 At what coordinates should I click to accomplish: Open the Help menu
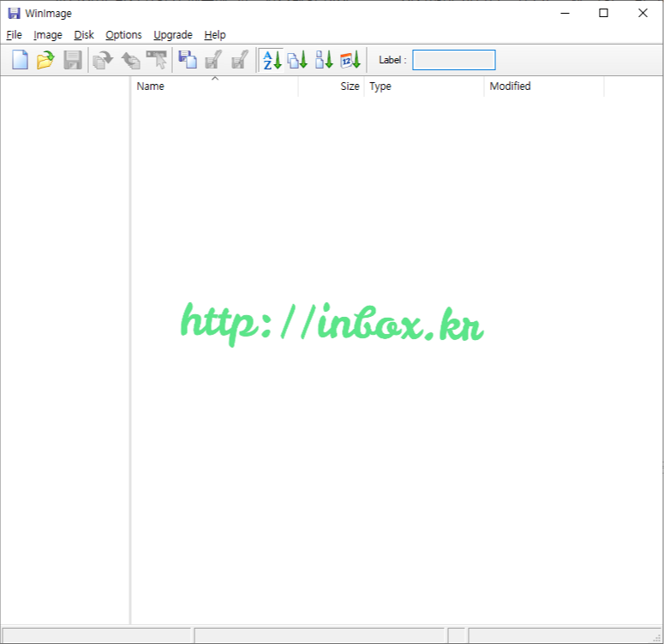click(215, 35)
